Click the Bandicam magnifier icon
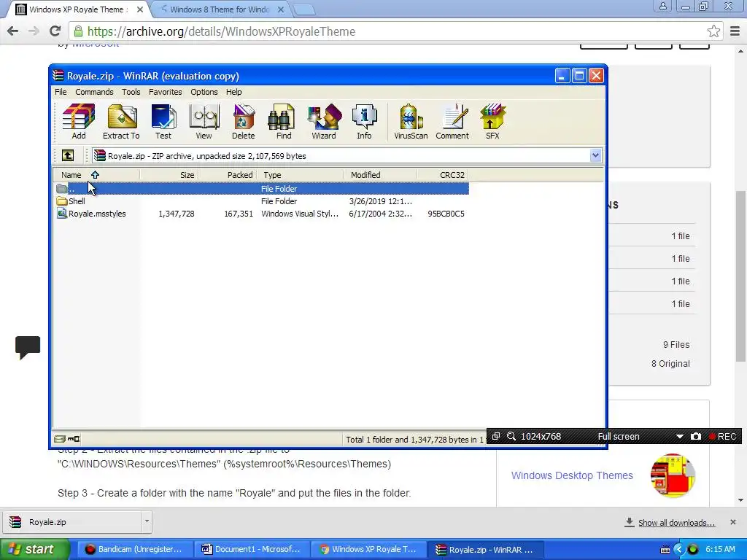Image resolution: width=747 pixels, height=560 pixels. (511, 436)
